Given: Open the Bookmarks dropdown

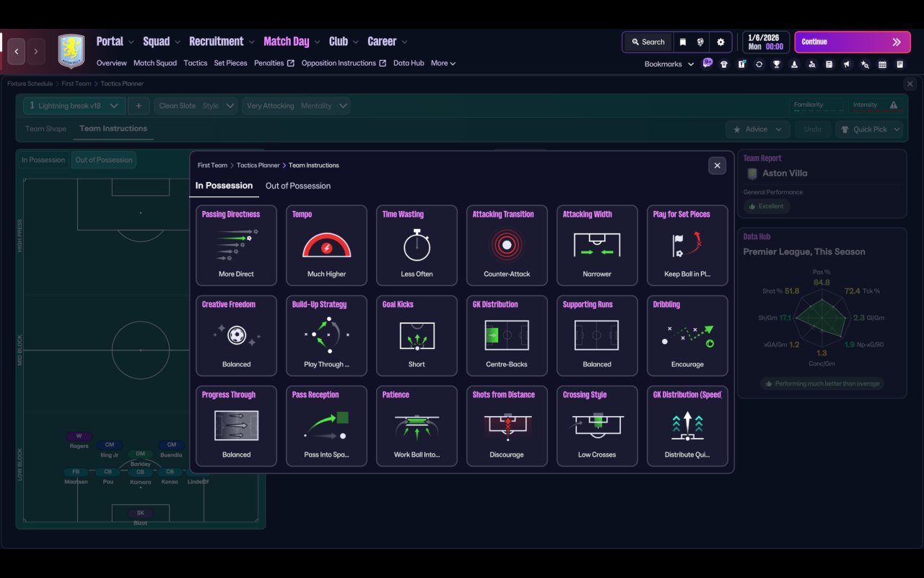Looking at the screenshot, I should (669, 64).
